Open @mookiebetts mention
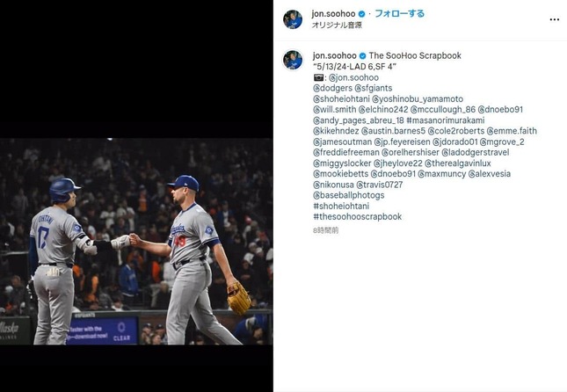This screenshot has height=392, width=567. [340, 174]
